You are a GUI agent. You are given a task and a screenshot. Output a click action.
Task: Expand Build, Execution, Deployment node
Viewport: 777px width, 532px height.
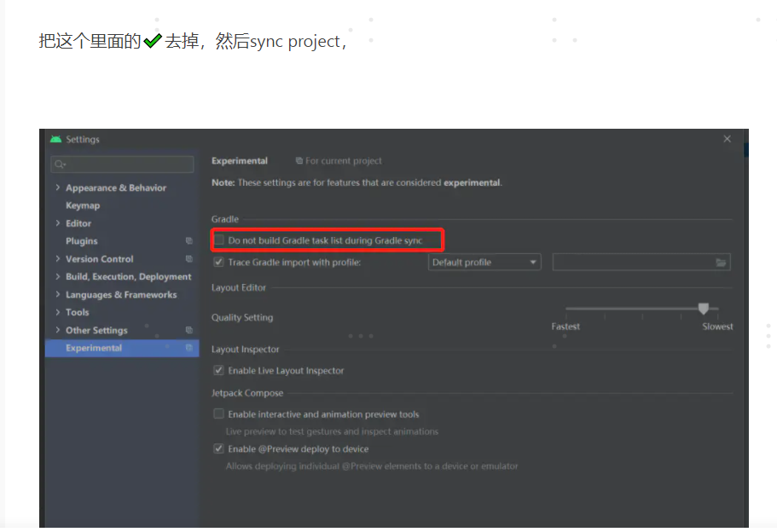coord(57,276)
